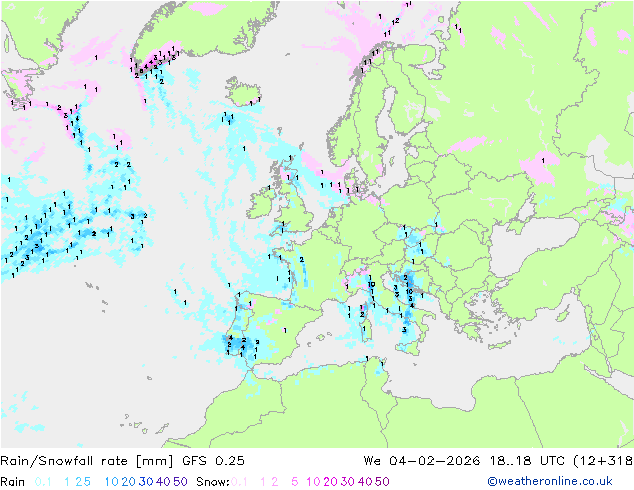Select the rain legend value 10

112,482
